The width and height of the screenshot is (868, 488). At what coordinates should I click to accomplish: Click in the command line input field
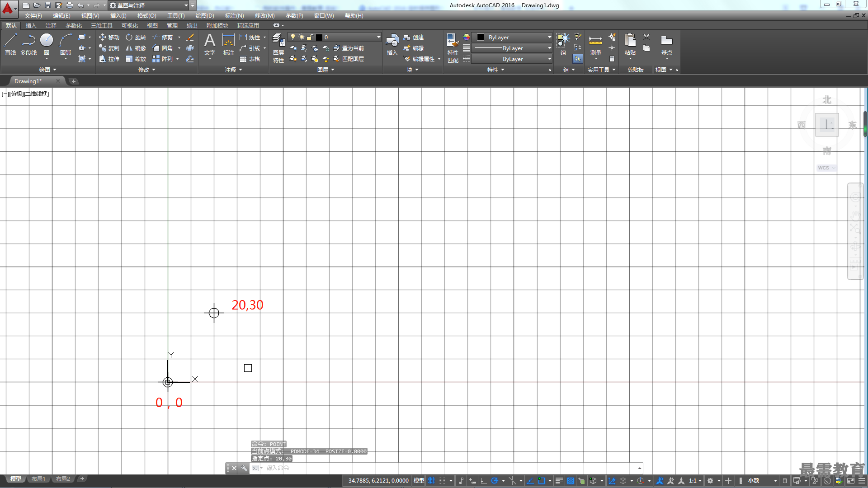pos(450,468)
